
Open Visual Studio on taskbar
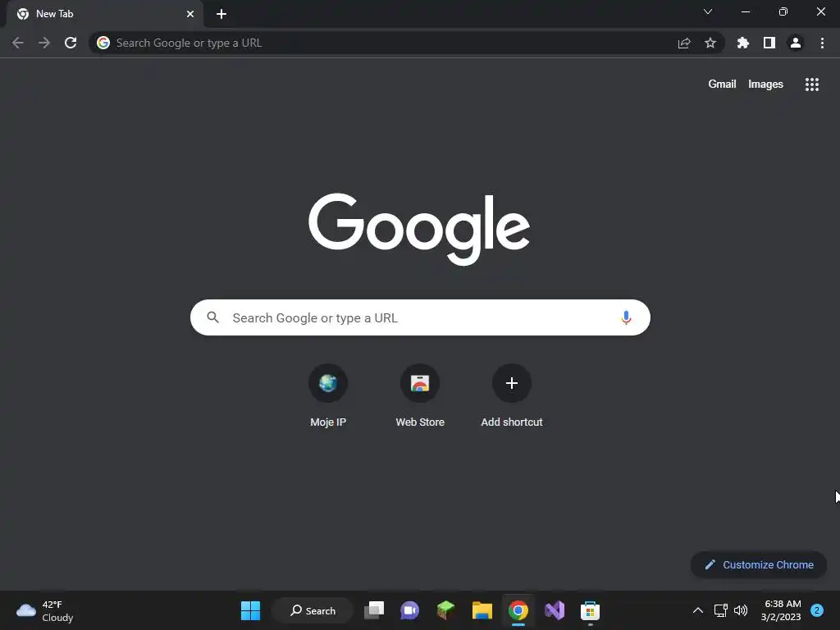[555, 610]
